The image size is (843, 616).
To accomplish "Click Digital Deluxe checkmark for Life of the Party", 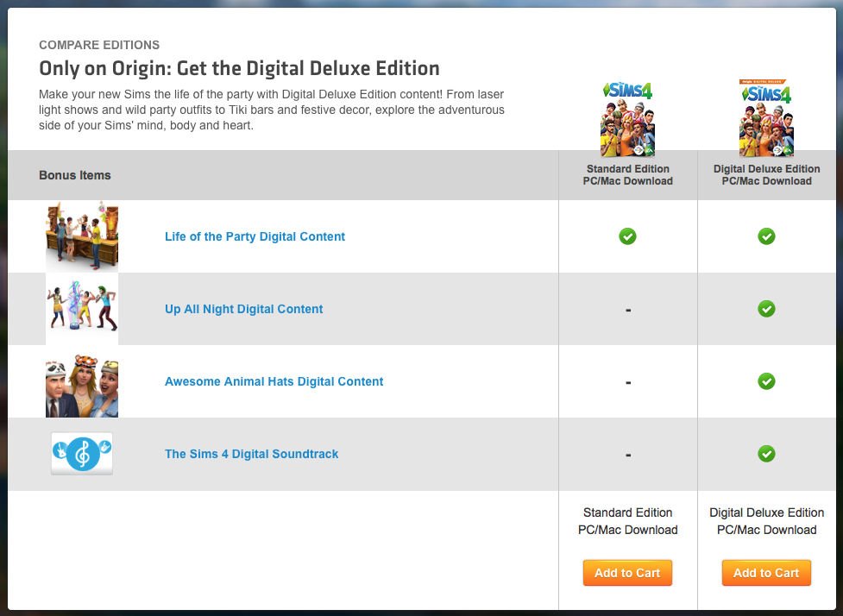I will pyautogui.click(x=766, y=236).
